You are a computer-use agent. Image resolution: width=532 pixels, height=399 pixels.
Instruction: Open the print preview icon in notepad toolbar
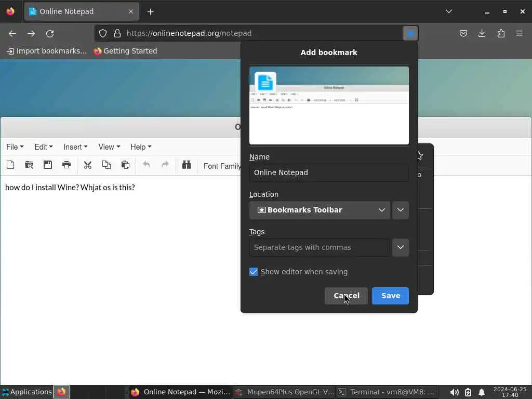29,165
